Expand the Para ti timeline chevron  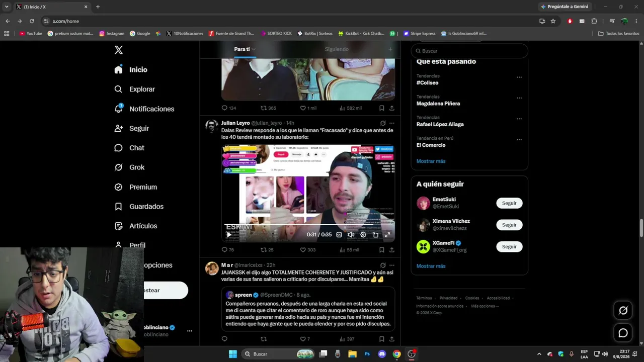point(254,49)
